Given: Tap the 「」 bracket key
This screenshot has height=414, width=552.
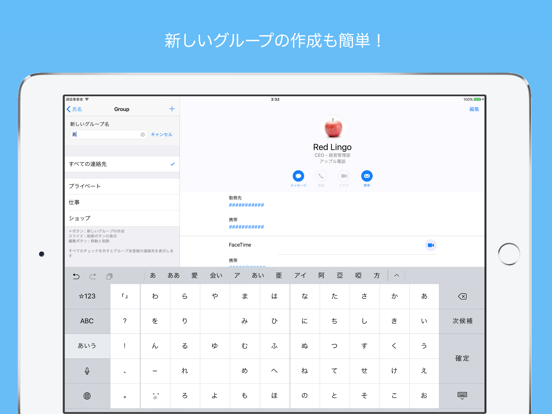Looking at the screenshot, I should pyautogui.click(x=125, y=296).
